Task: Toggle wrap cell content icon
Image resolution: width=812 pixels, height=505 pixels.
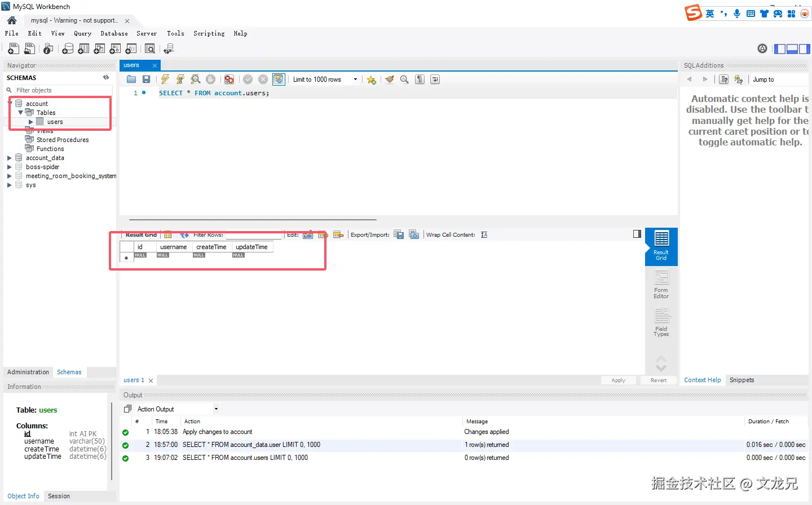Action: pos(484,235)
